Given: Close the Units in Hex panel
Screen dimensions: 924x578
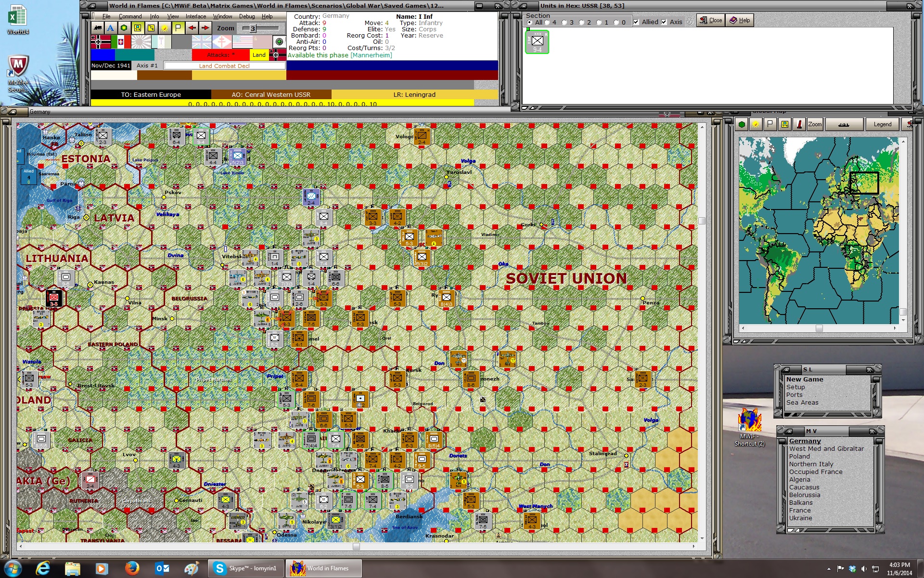Looking at the screenshot, I should (711, 20).
